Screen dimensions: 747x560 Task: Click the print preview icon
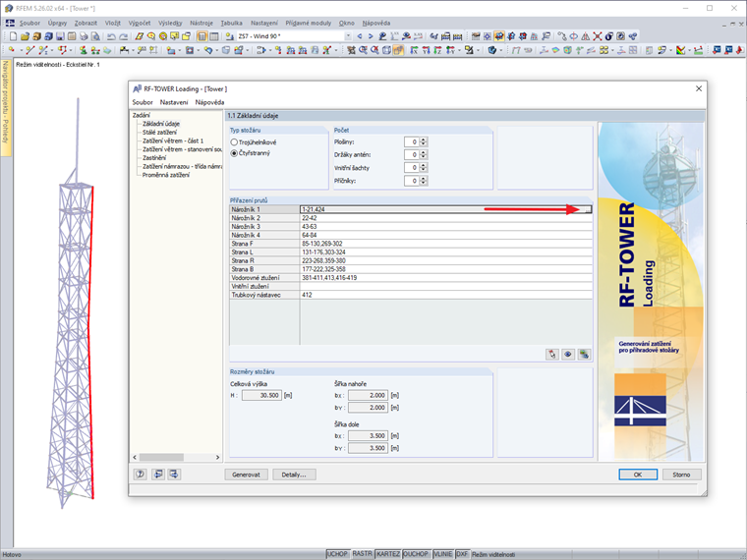pyautogui.click(x=95, y=36)
